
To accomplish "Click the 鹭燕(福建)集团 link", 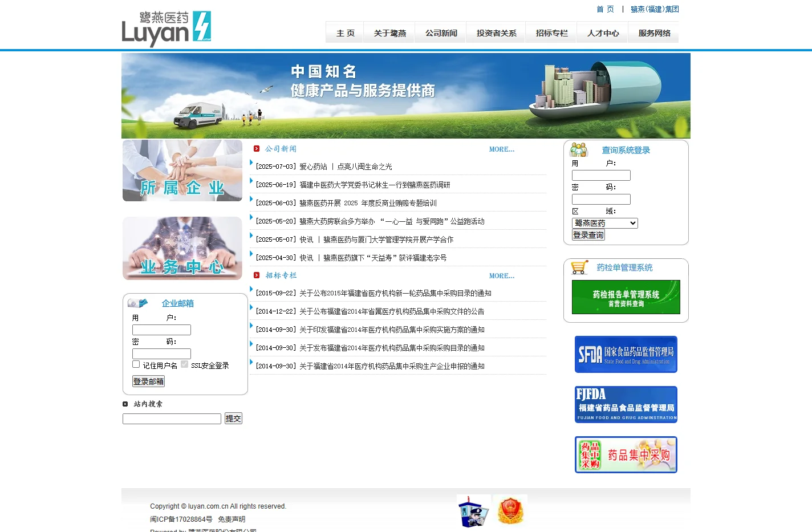I will click(655, 9).
